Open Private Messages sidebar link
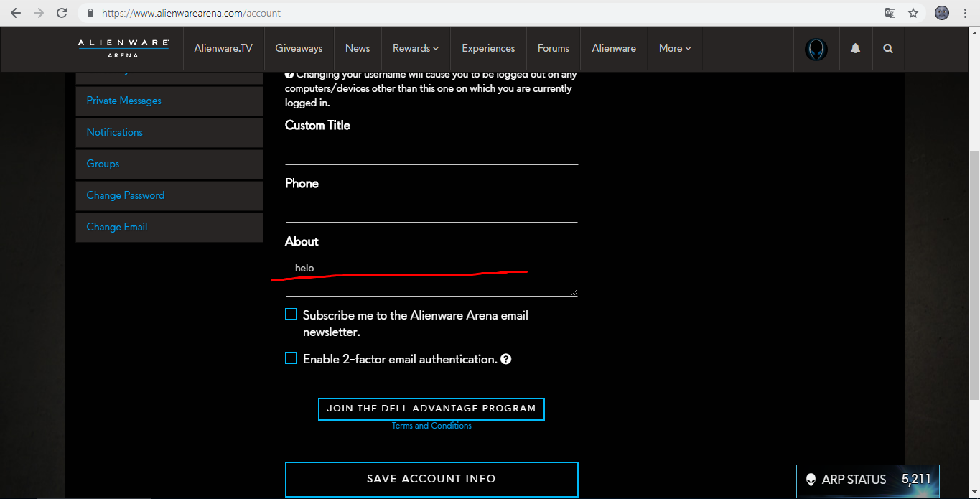This screenshot has width=980, height=499. pos(169,101)
